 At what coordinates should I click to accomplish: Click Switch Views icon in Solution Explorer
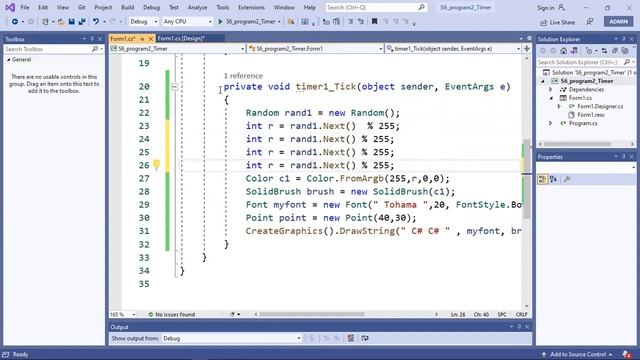tap(574, 51)
